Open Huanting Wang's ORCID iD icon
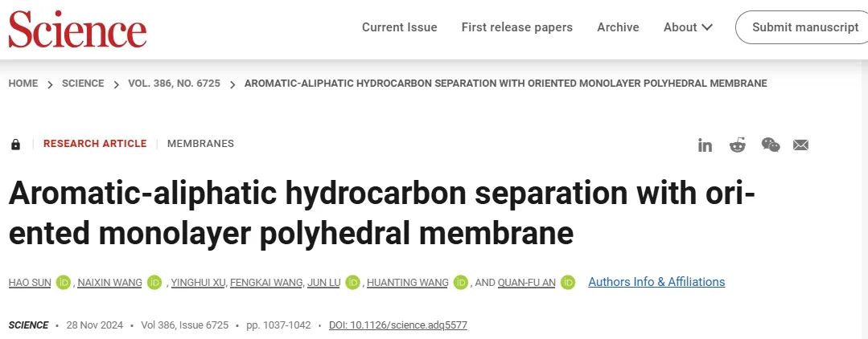 pyautogui.click(x=461, y=282)
